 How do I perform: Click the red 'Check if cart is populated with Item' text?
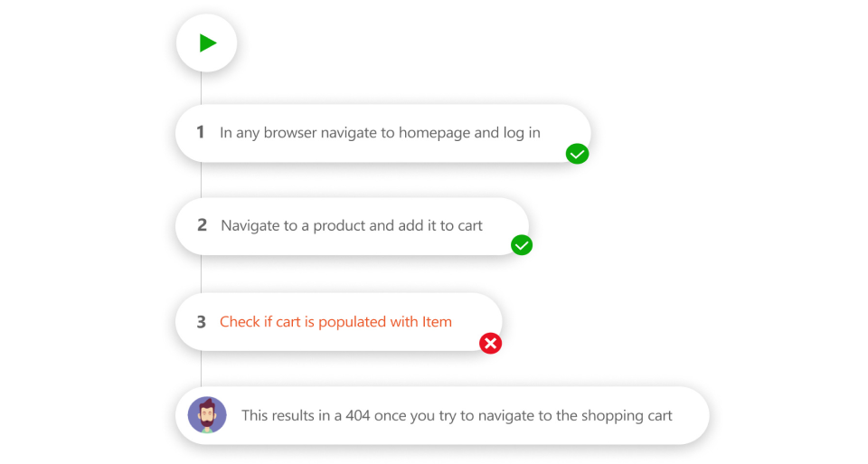coord(335,322)
